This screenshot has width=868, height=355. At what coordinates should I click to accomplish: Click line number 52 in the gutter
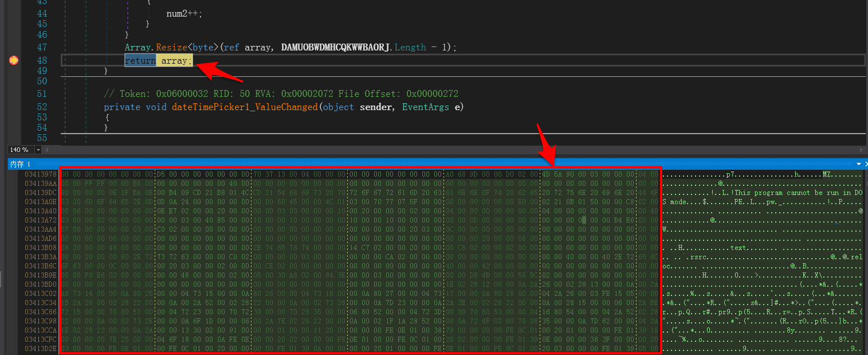tap(41, 107)
